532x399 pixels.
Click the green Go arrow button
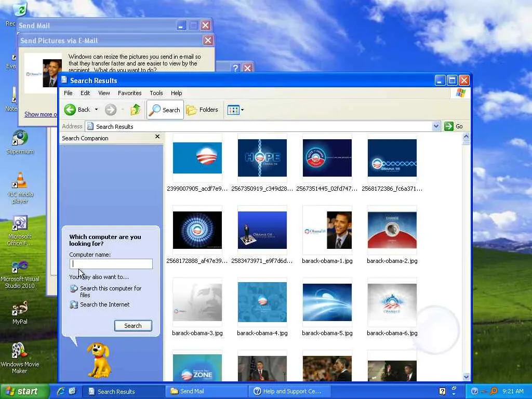point(448,126)
